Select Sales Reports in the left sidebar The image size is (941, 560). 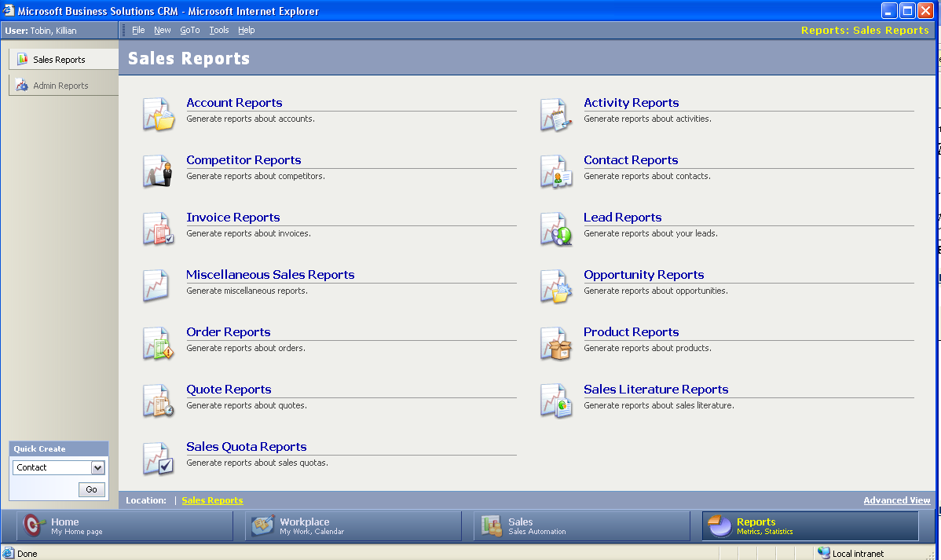tap(64, 60)
